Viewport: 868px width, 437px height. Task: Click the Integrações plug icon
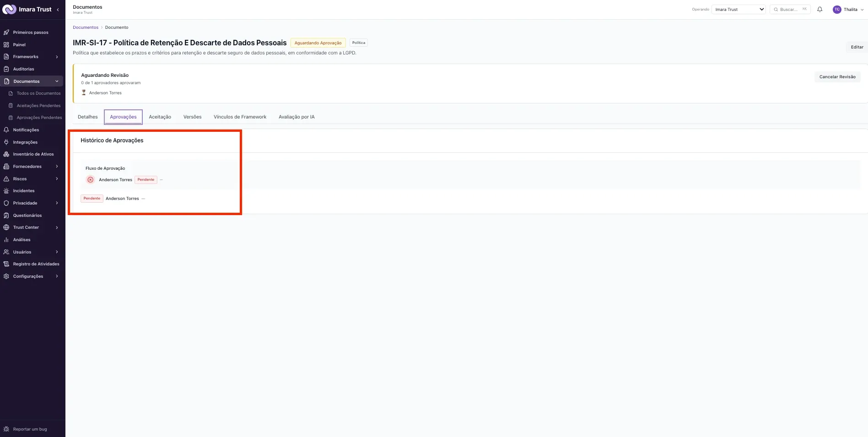tap(6, 142)
